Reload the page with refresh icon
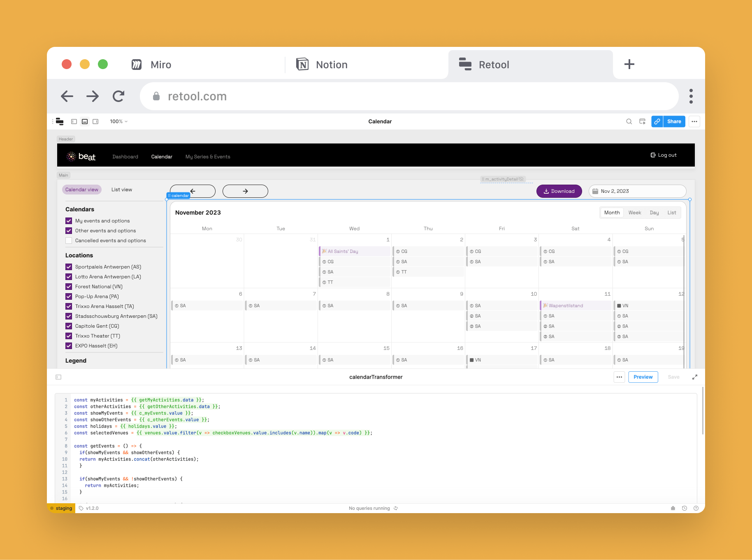752x560 pixels. (x=118, y=96)
